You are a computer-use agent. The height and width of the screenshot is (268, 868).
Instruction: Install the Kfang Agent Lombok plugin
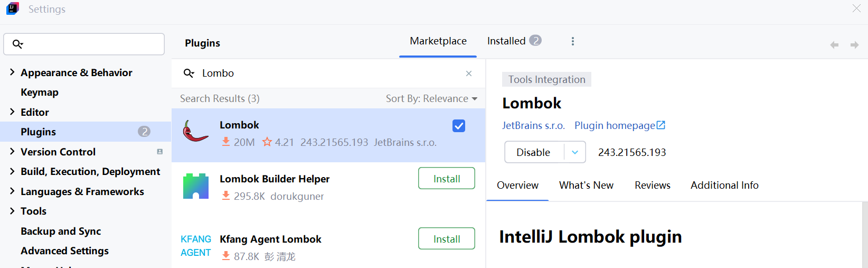click(x=447, y=239)
